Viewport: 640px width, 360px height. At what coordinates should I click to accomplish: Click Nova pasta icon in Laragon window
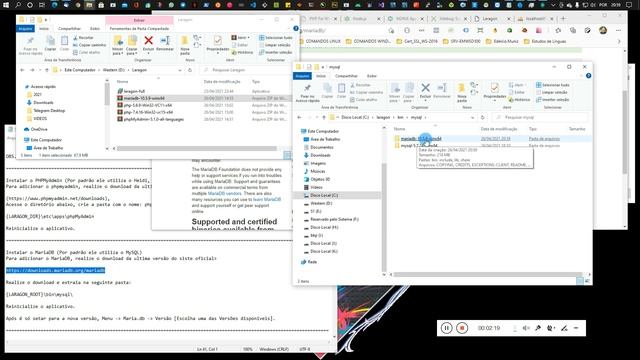(185, 45)
